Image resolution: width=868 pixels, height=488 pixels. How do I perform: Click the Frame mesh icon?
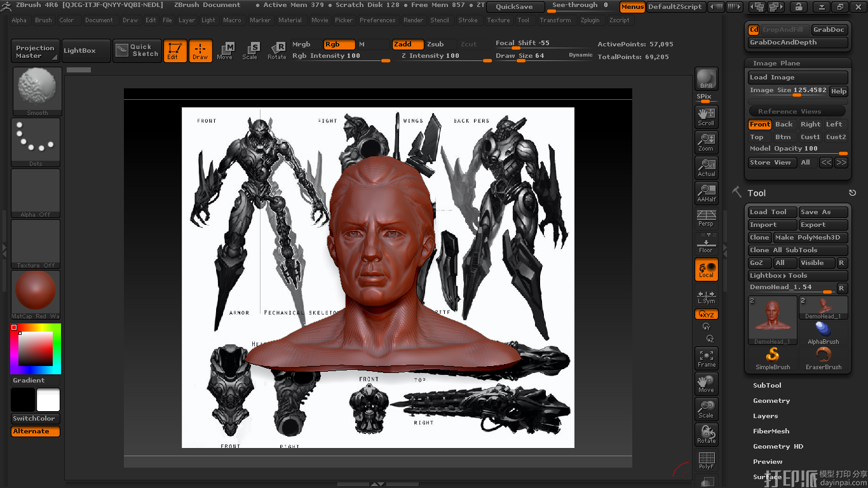tap(707, 359)
